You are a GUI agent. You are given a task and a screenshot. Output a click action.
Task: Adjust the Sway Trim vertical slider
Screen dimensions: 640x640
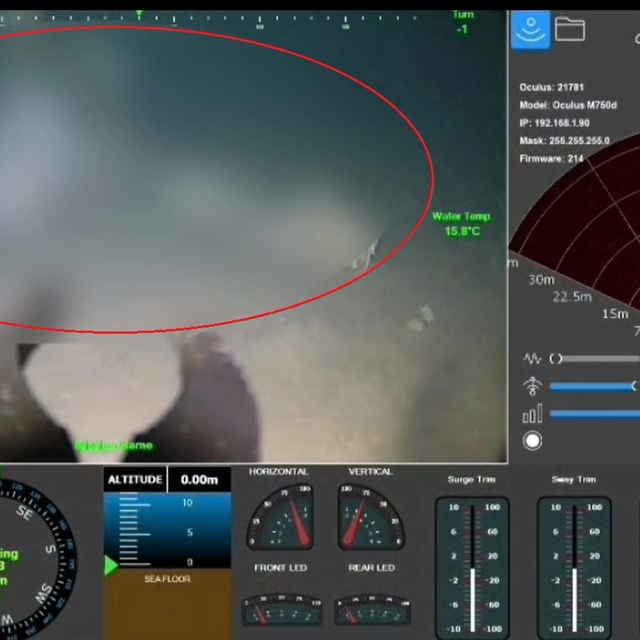click(x=575, y=567)
